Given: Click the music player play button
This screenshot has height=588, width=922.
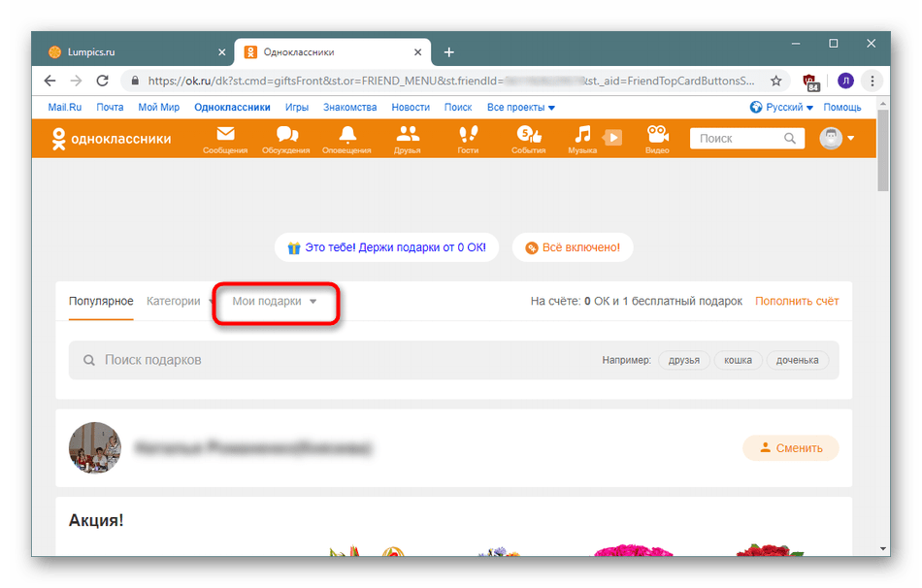Looking at the screenshot, I should [x=612, y=138].
